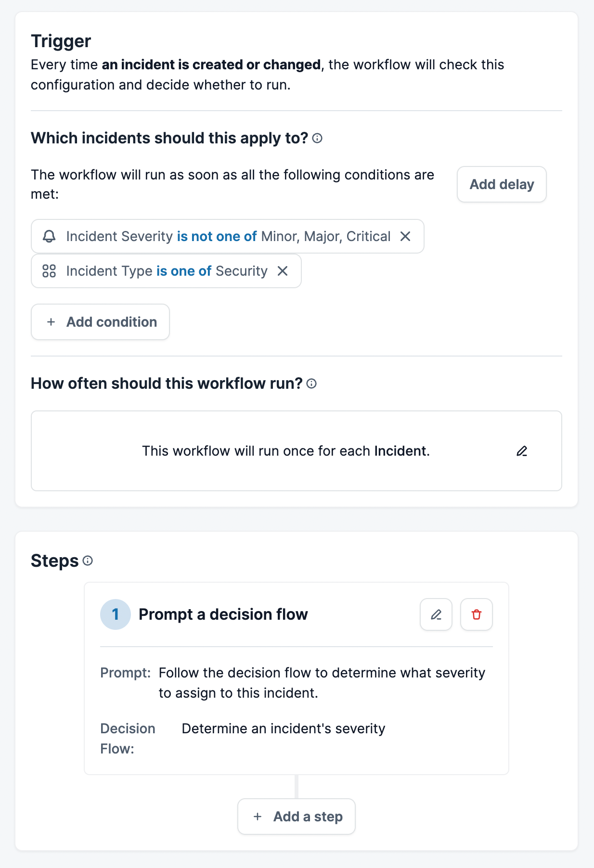Remove the Incident Severity condition
Viewport: 594px width, 868px height.
(x=405, y=236)
